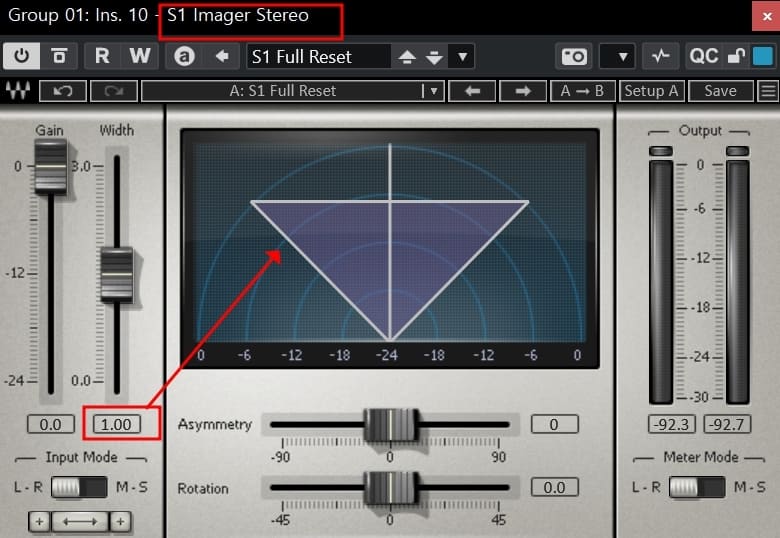Click the Waves logo icon

(18, 90)
